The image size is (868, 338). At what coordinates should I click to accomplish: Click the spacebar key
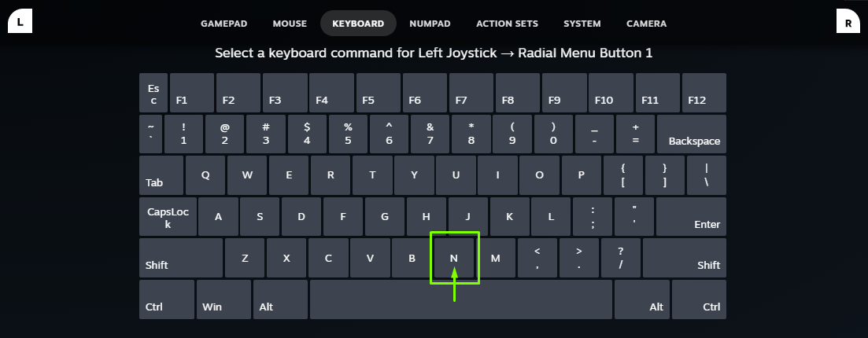click(460, 299)
